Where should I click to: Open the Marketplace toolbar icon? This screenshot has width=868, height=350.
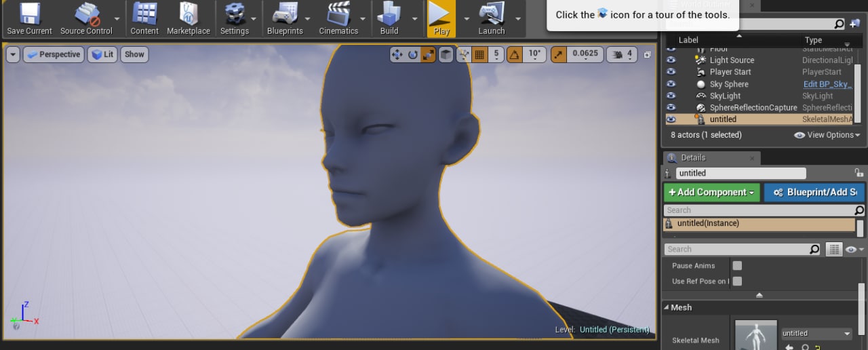(x=189, y=18)
